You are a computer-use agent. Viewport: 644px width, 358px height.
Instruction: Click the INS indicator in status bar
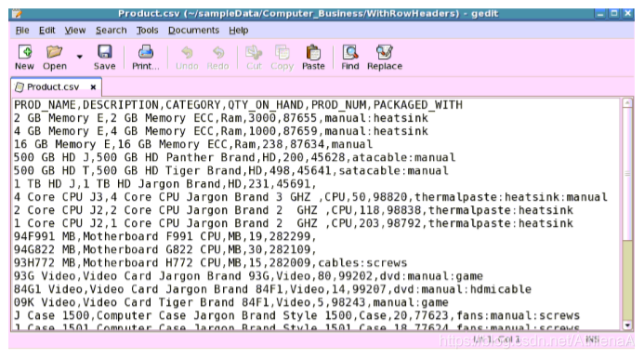coord(592,339)
